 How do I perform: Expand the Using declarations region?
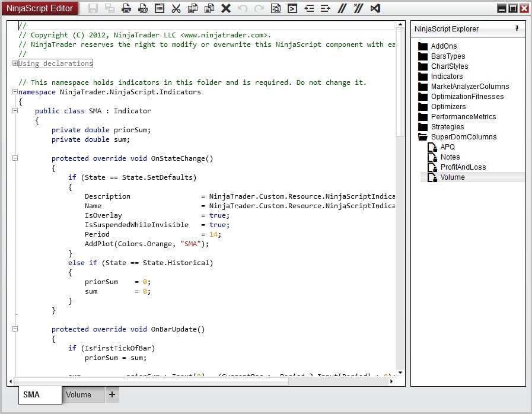[15, 63]
